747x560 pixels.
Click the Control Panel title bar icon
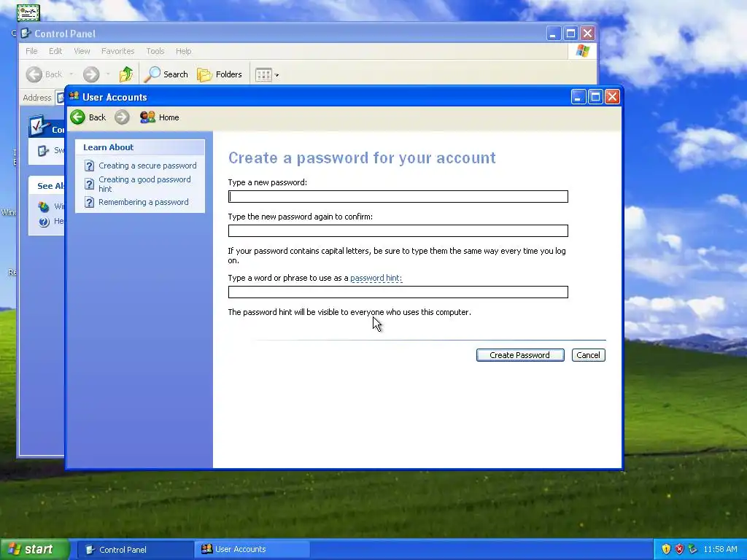26,34
